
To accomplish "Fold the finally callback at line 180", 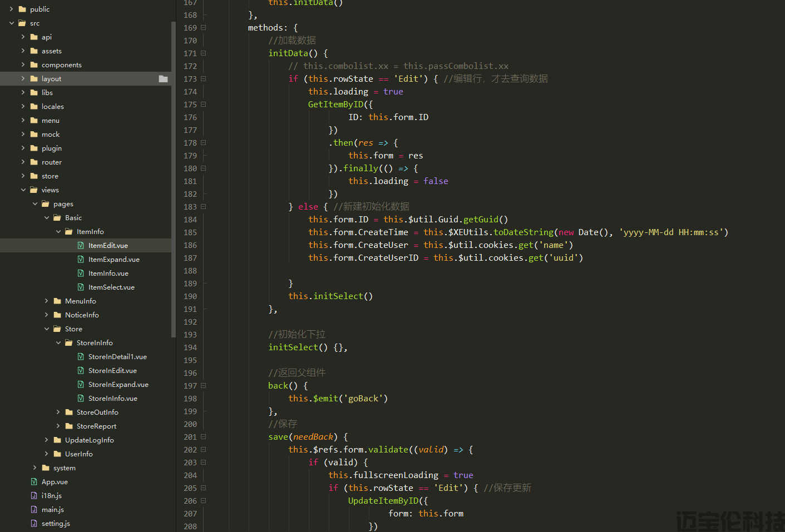I will point(204,168).
